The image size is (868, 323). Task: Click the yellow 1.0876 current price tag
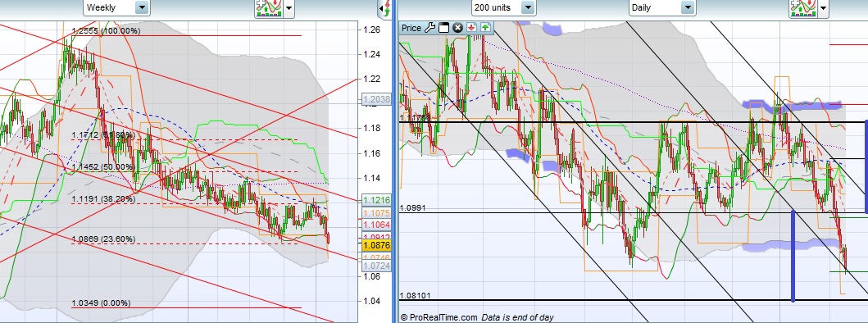[x=376, y=245]
